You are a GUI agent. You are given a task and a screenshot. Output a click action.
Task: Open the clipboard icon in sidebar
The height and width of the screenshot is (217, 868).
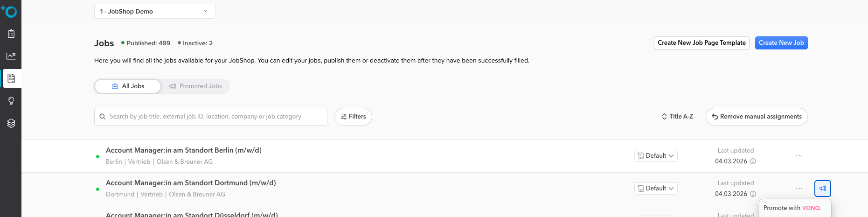[11, 34]
